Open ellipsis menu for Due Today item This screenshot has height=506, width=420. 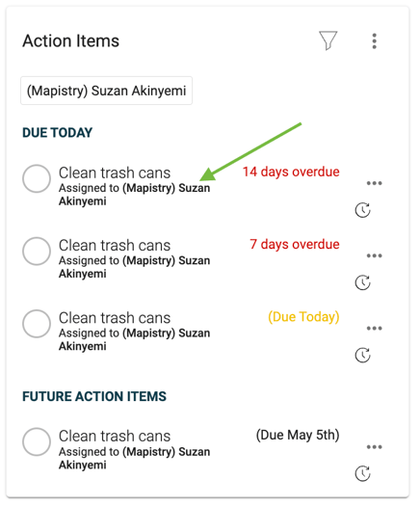pos(374,329)
